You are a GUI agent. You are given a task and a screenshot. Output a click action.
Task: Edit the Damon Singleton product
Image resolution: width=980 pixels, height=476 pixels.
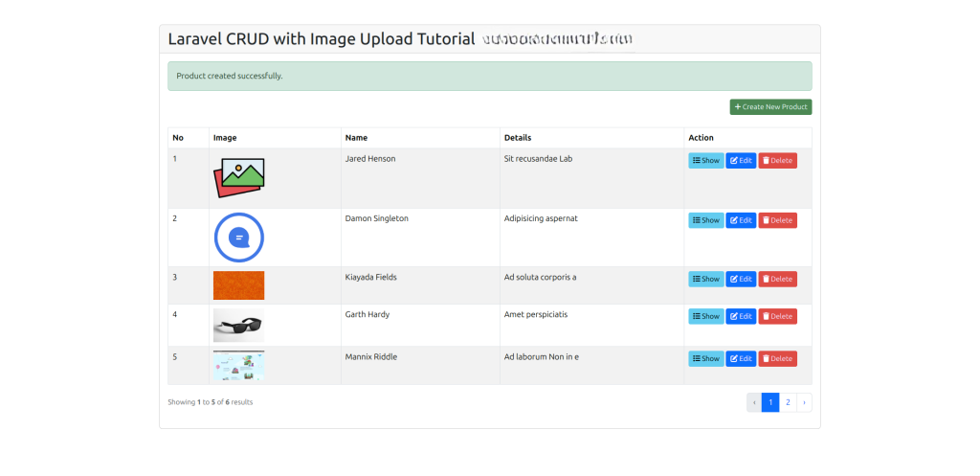click(x=742, y=220)
